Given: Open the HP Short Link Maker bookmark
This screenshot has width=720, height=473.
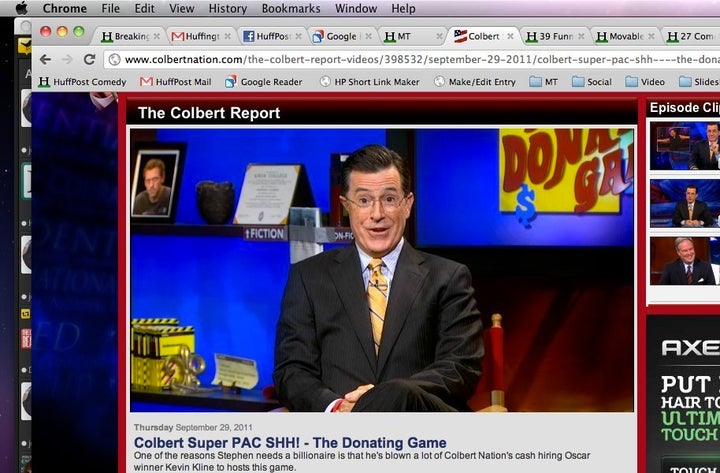Looking at the screenshot, I should pyautogui.click(x=370, y=82).
